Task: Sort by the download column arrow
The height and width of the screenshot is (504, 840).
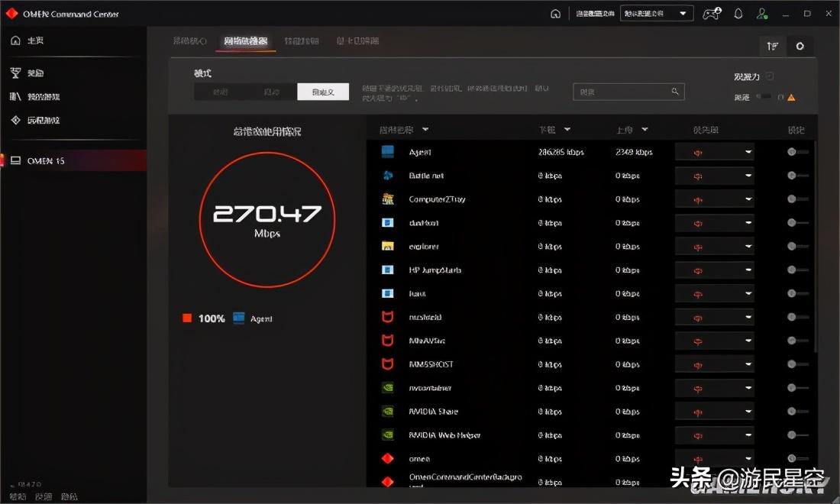Action: pos(567,129)
